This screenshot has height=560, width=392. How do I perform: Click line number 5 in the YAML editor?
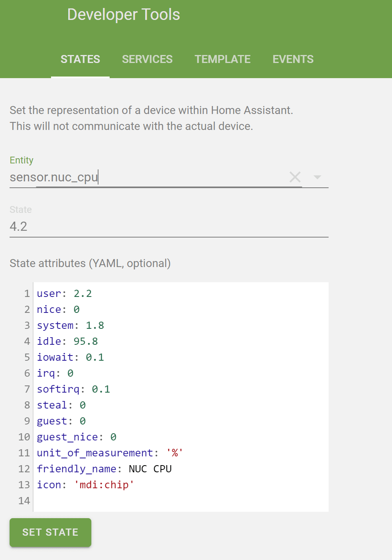[x=26, y=357]
